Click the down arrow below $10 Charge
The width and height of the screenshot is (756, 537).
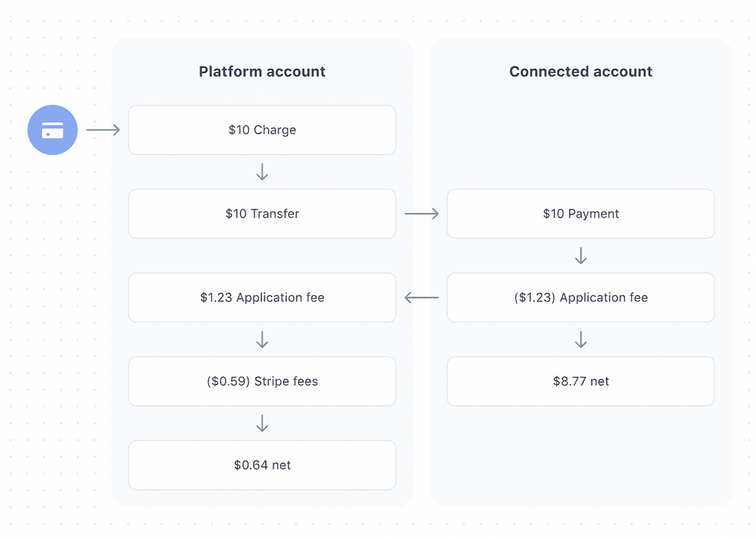tap(262, 172)
